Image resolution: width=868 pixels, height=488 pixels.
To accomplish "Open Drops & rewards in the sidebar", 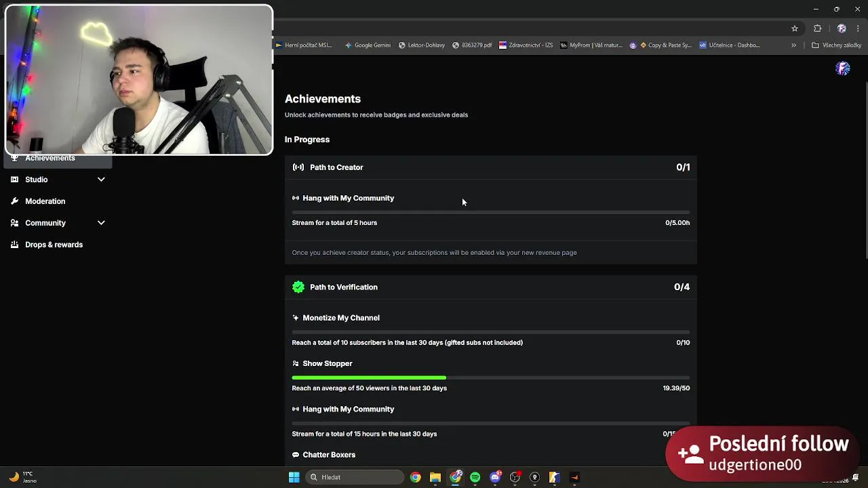I will (x=54, y=245).
